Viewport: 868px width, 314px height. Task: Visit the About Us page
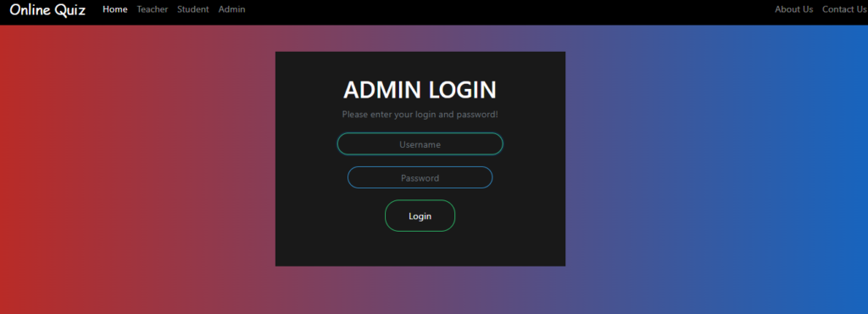[x=793, y=9]
